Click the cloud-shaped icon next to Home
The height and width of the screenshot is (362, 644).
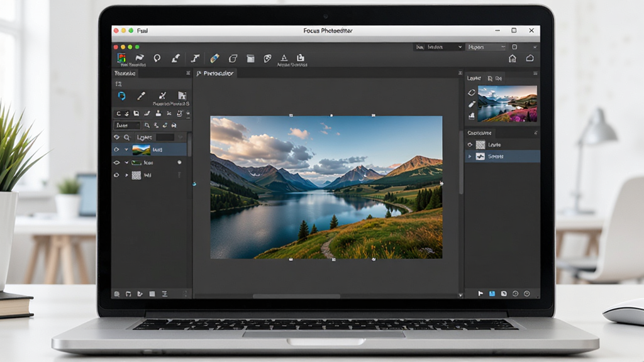[530, 58]
